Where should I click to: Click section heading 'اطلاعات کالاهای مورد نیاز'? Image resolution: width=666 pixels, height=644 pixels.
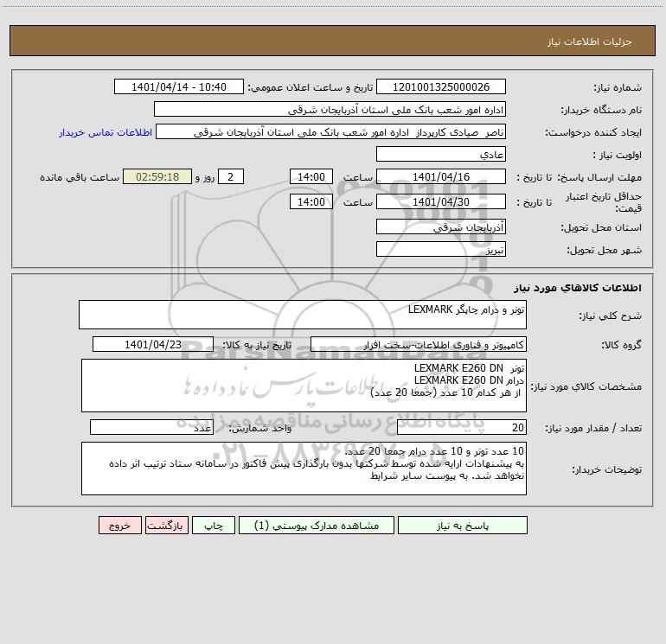pos(578,288)
